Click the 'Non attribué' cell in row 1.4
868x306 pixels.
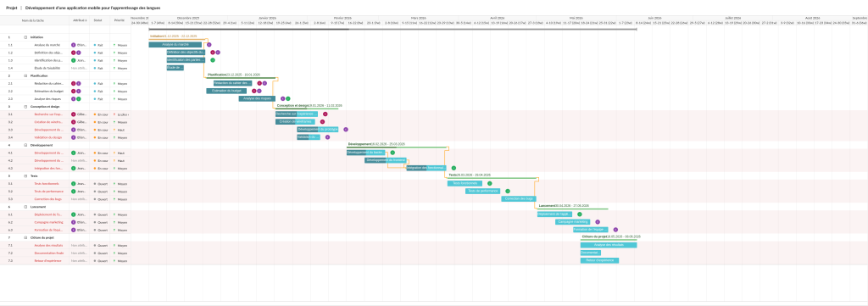[79, 68]
